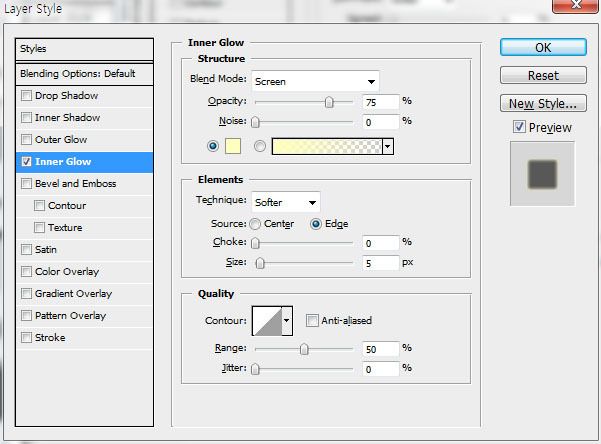Click the Noise slider handle
Viewport: 601px width, 444px height.
click(255, 122)
